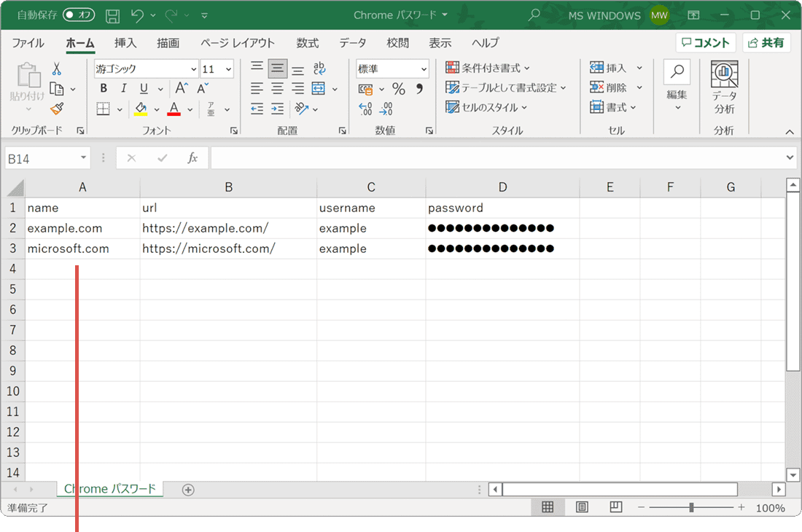Open Editing (編集) group button

(x=677, y=85)
